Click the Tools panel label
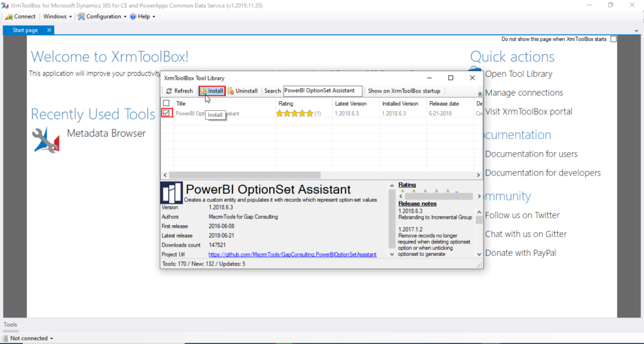Viewport: 644px width, 344px height. tap(10, 325)
